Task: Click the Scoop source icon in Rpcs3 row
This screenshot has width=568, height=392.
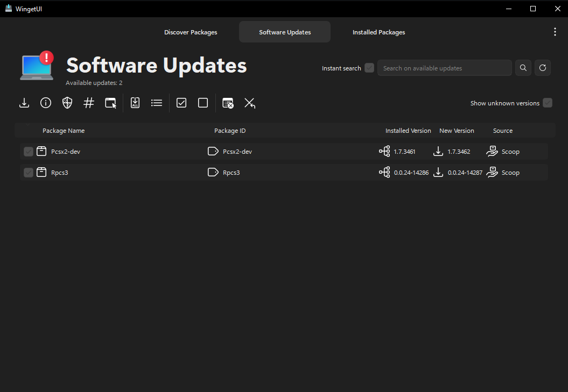Action: (x=492, y=172)
